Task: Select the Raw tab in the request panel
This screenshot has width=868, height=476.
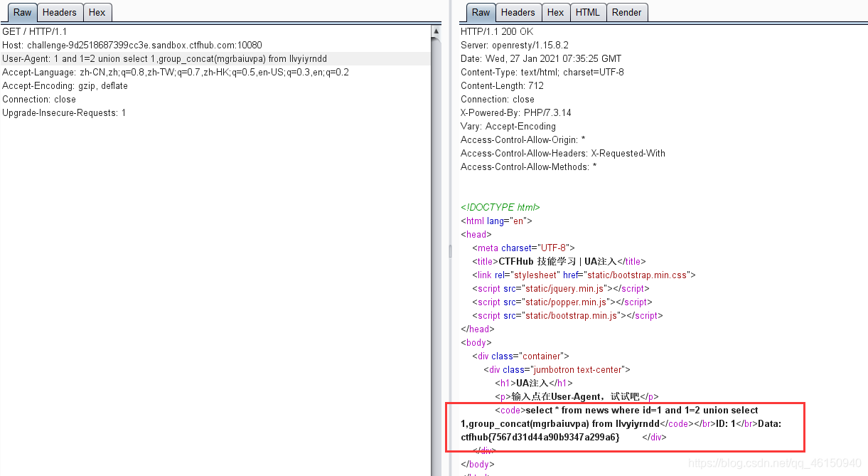Action: point(23,12)
